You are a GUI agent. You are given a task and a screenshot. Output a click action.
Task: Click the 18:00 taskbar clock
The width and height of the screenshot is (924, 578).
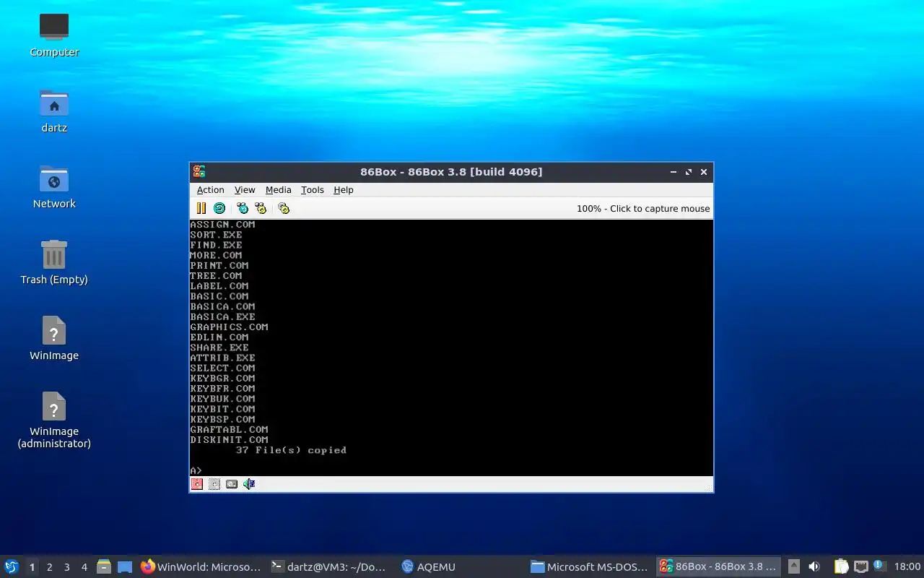[x=907, y=566]
